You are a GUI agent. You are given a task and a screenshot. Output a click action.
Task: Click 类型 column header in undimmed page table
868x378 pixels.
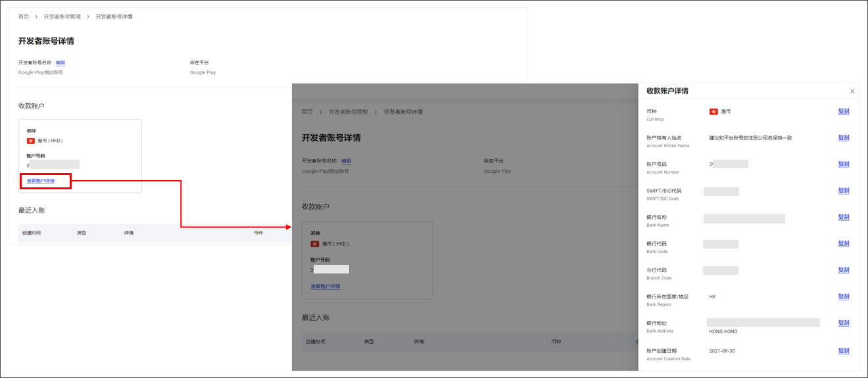(82, 233)
